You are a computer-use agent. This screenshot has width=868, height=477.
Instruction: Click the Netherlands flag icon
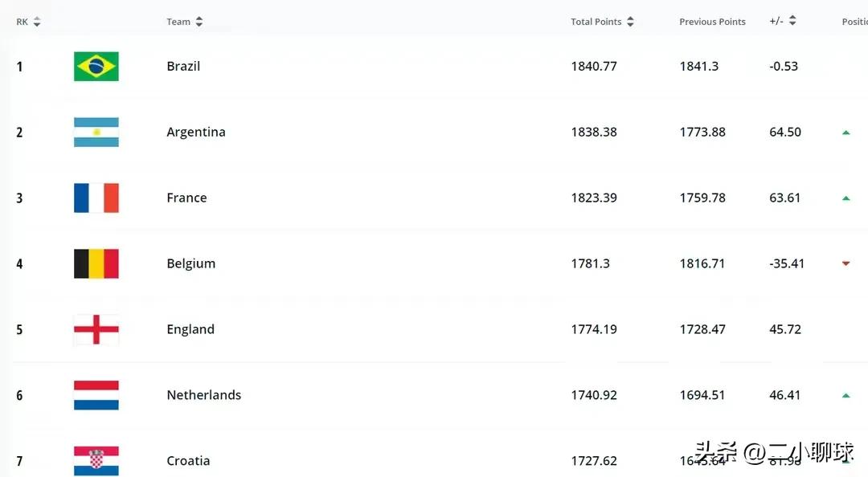(96, 394)
